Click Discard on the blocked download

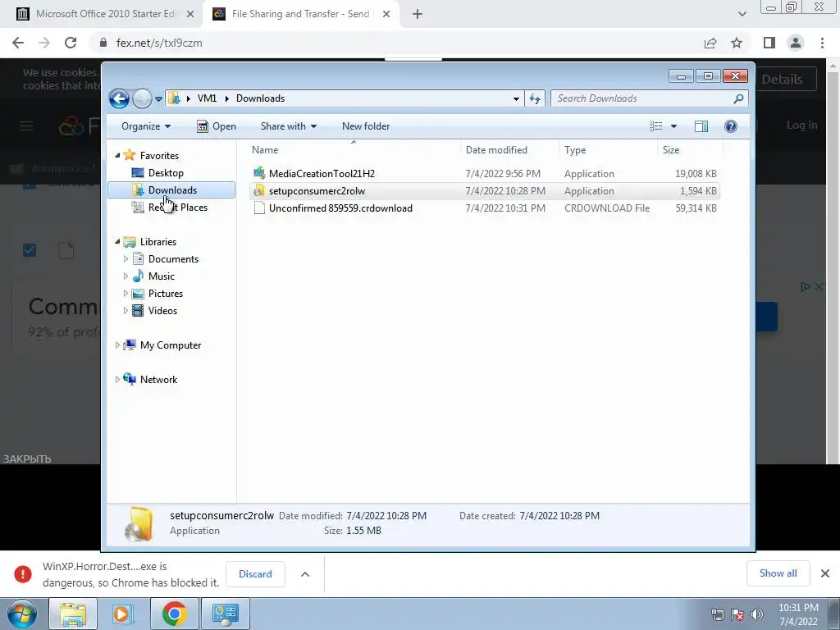pos(255,574)
